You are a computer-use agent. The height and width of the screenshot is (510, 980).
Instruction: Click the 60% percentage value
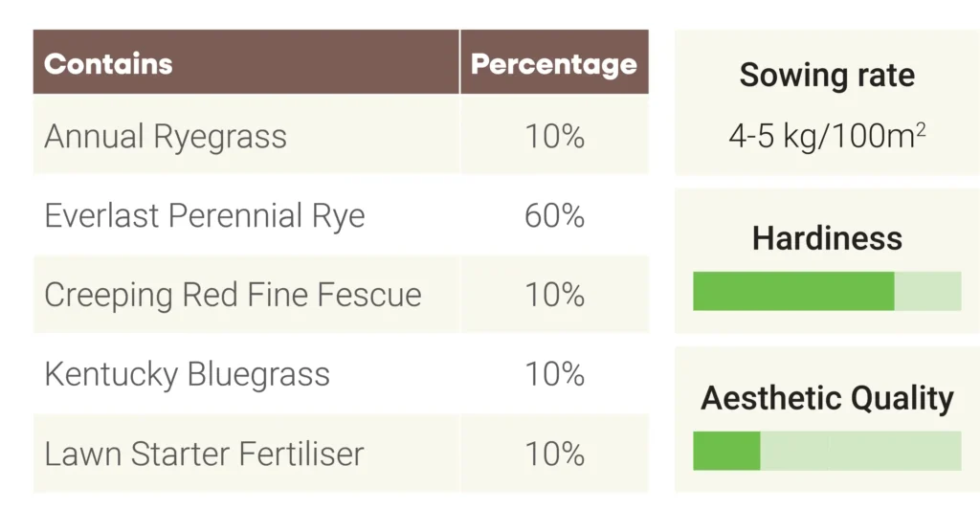click(554, 216)
